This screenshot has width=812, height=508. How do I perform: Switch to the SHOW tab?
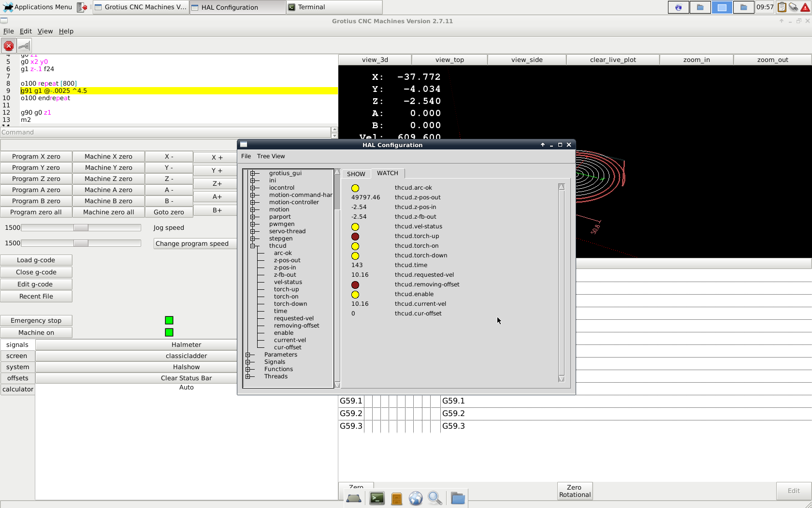(x=356, y=174)
